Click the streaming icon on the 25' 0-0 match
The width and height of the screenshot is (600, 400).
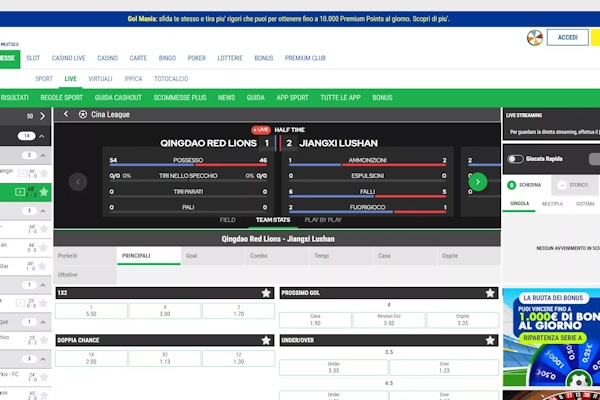click(x=20, y=303)
